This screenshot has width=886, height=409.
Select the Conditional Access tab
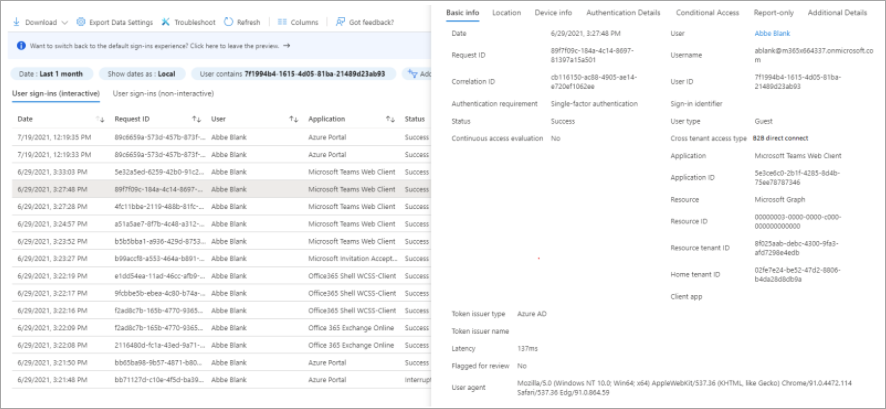[x=707, y=13]
